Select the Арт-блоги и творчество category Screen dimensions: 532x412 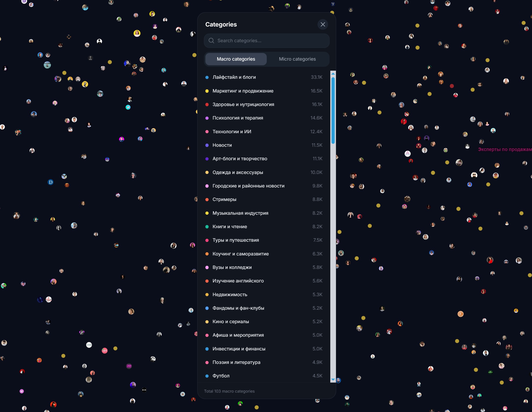point(264,159)
